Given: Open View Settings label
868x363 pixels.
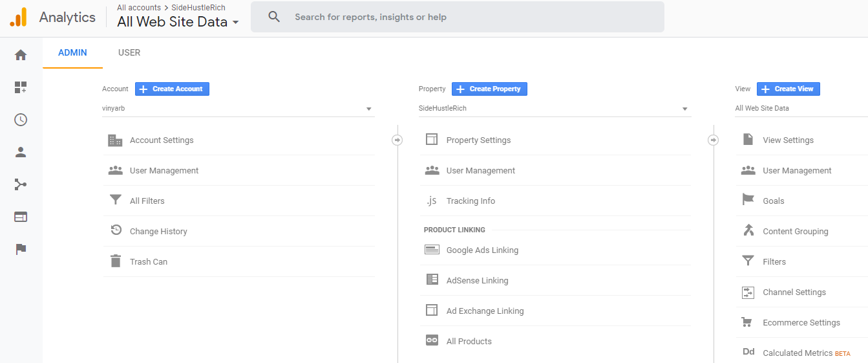Looking at the screenshot, I should [789, 140].
